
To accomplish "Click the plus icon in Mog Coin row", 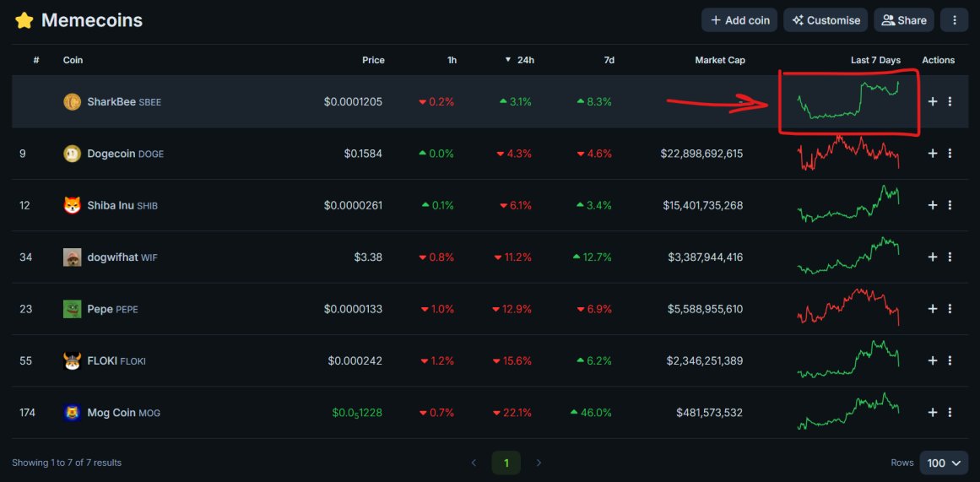I will 933,413.
